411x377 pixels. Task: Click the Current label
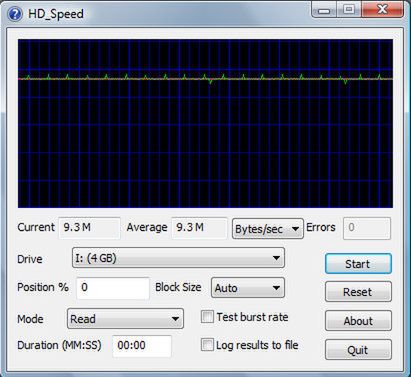(36, 227)
